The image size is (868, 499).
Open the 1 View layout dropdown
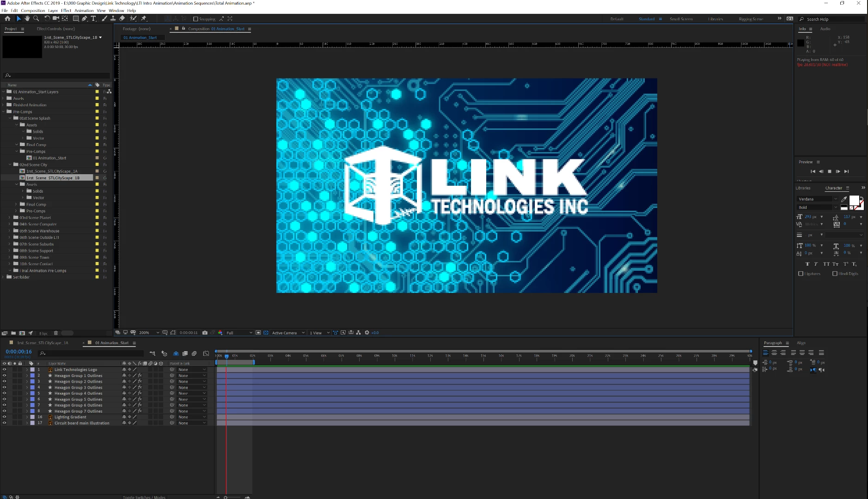click(x=319, y=333)
